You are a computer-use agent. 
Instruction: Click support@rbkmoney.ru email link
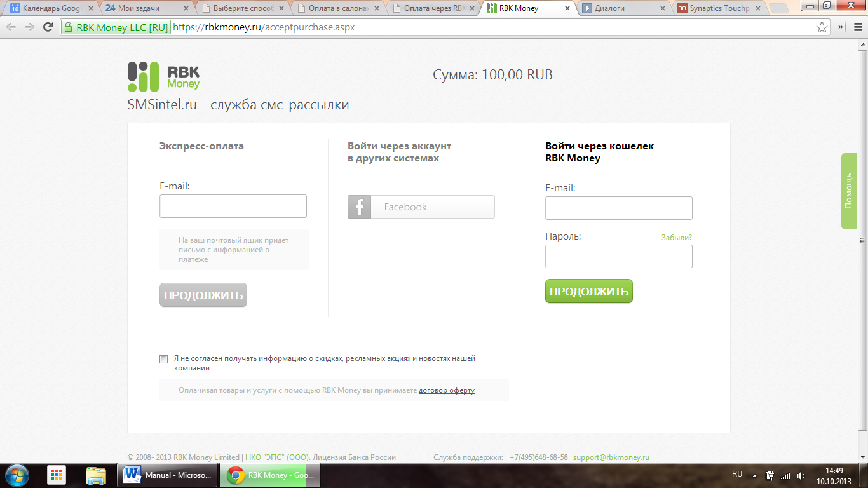click(x=611, y=457)
